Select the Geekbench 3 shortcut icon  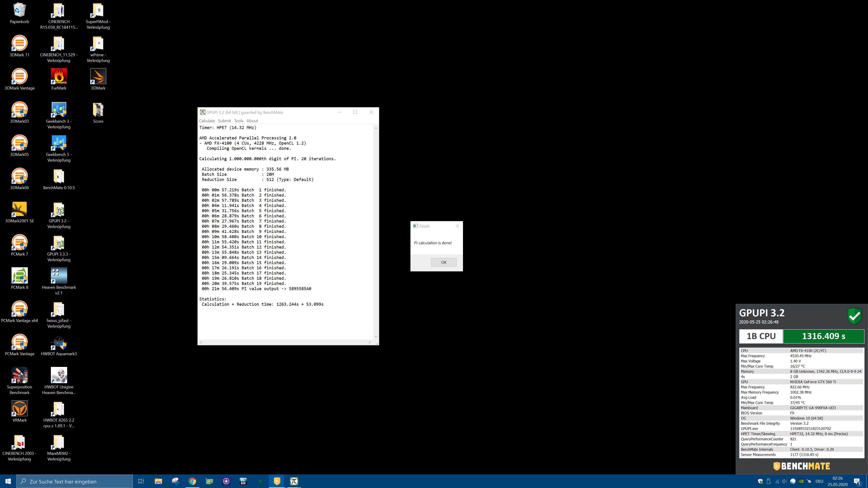(59, 115)
